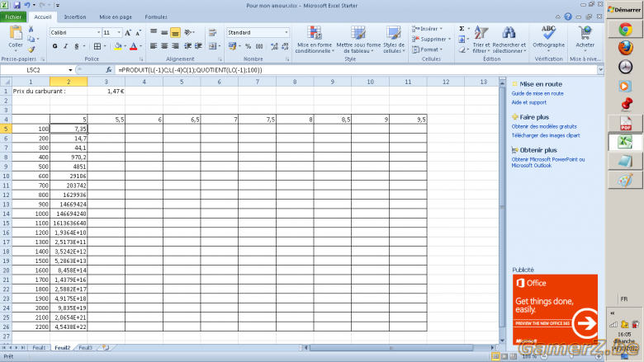This screenshot has height=362, width=644.
Task: Click inside the formula bar
Action: pos(355,70)
